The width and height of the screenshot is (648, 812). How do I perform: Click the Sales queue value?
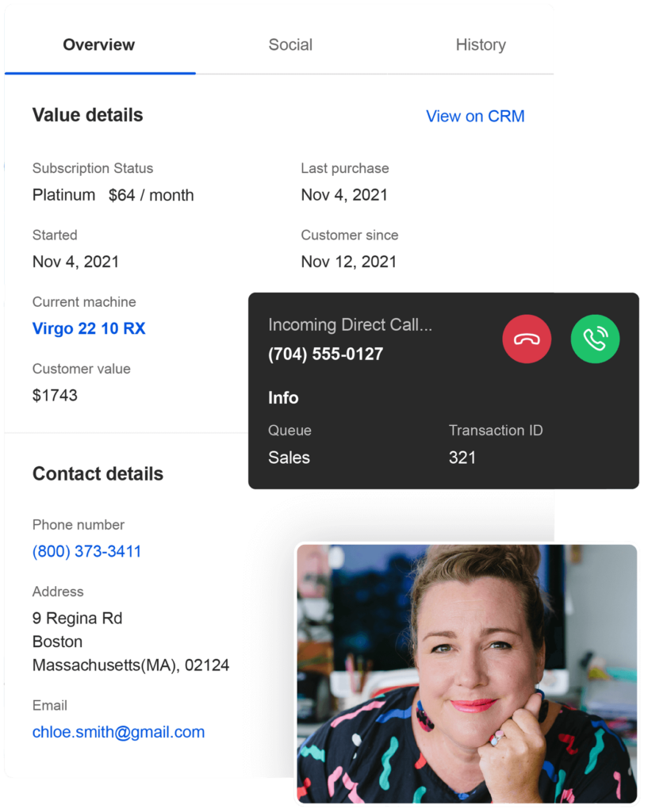tap(289, 458)
